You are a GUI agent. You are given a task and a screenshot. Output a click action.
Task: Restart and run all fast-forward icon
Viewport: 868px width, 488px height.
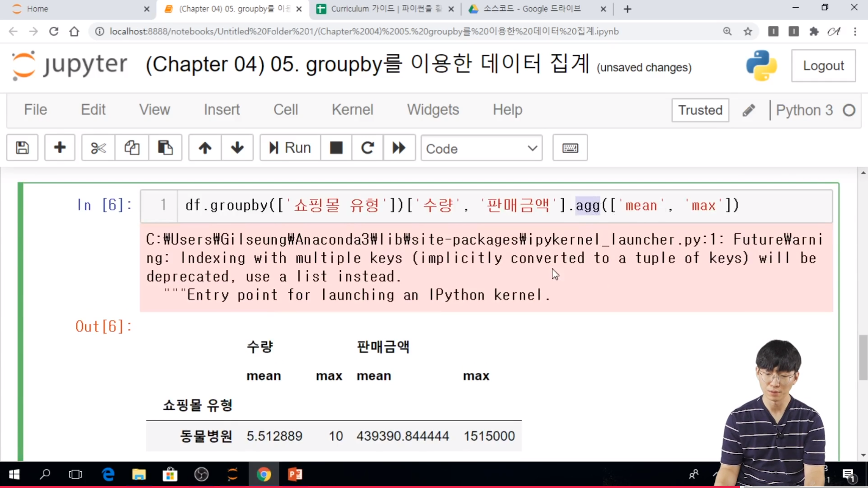(x=399, y=148)
